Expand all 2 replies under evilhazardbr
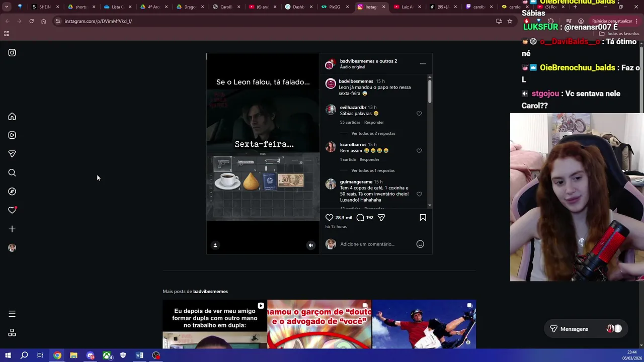This screenshot has height=362, width=644. tap(373, 133)
